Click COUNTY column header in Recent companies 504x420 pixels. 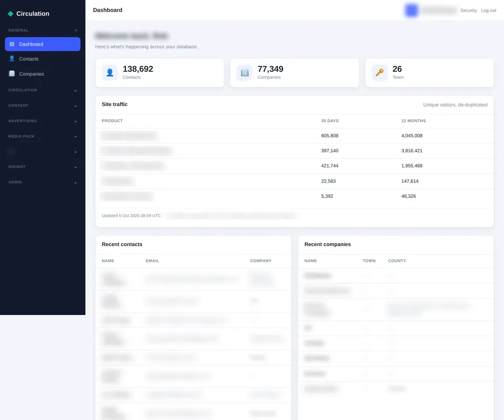point(397,261)
